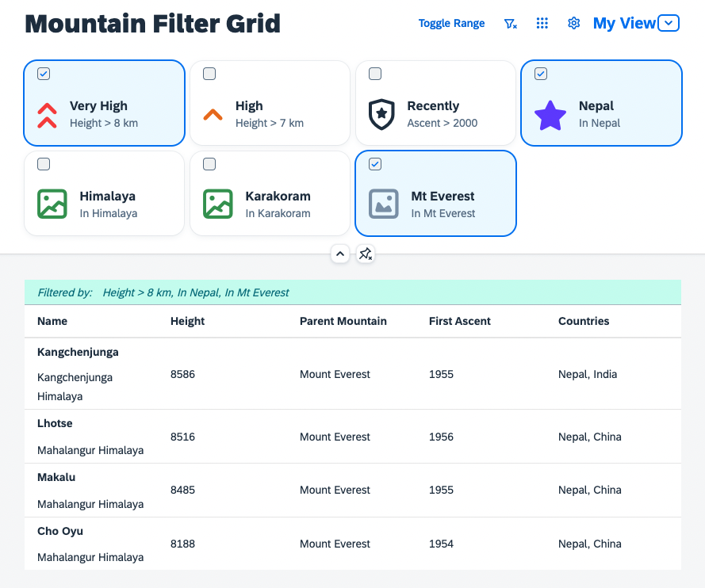The height and width of the screenshot is (588, 705).
Task: Open the My View dropdown arrow
Action: click(669, 23)
